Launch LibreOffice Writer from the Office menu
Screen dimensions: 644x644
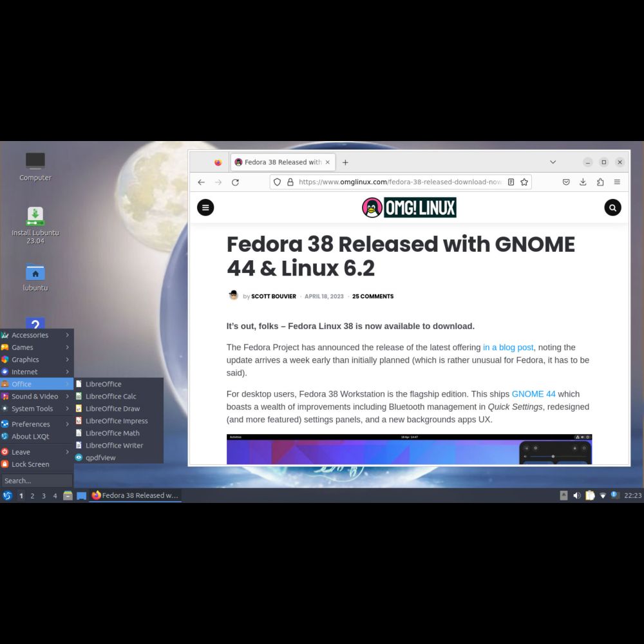click(x=118, y=445)
